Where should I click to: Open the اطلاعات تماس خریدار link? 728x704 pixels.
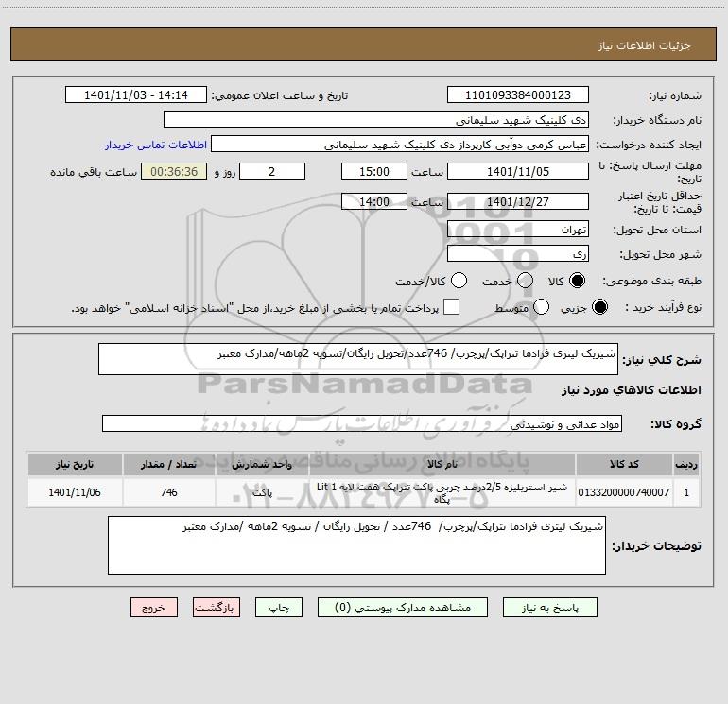(x=156, y=145)
